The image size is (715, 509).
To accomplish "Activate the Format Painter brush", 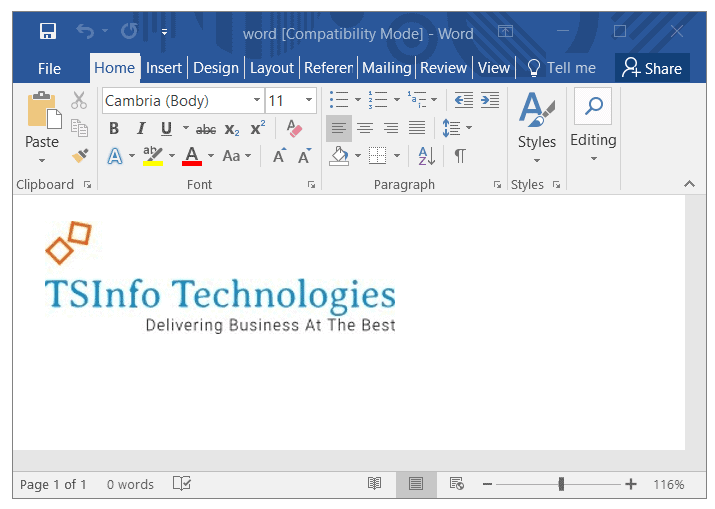I will (x=80, y=156).
